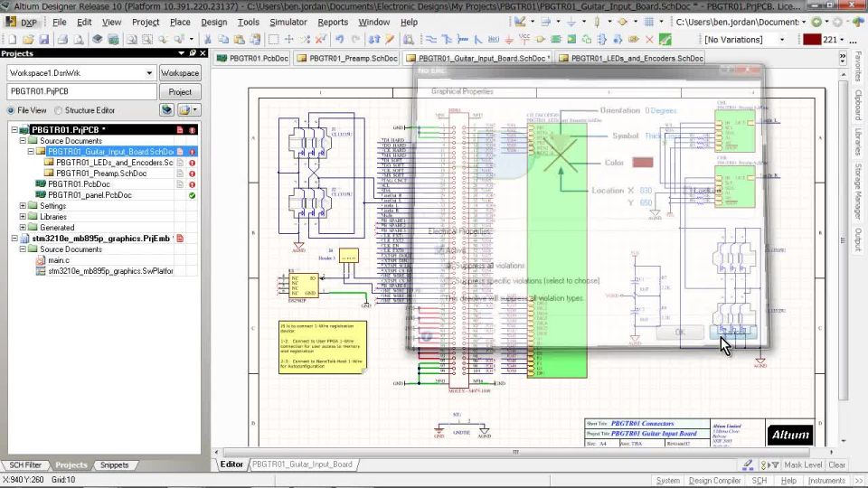The height and width of the screenshot is (488, 868).
Task: Click the Save floppy disk icon
Action: tap(43, 40)
